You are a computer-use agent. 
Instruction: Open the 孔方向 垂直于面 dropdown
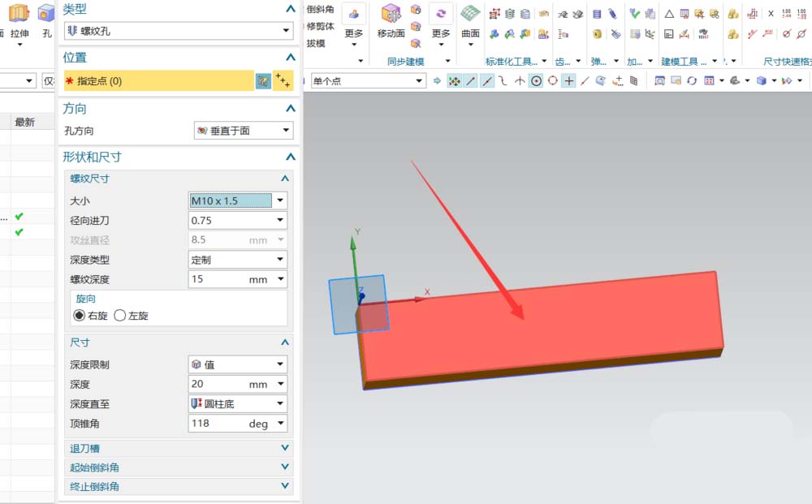(x=244, y=131)
